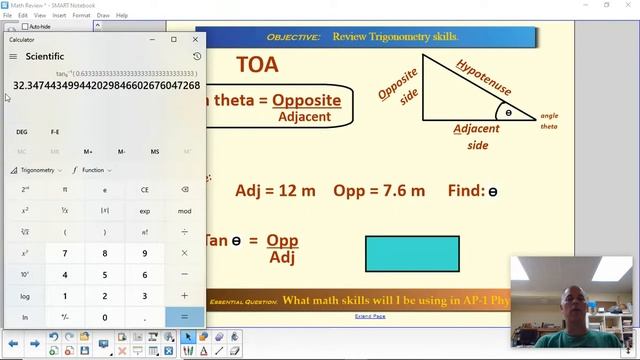Open Calculator hamburger navigation menu
Viewport: 640px width, 360px height.
(x=13, y=56)
